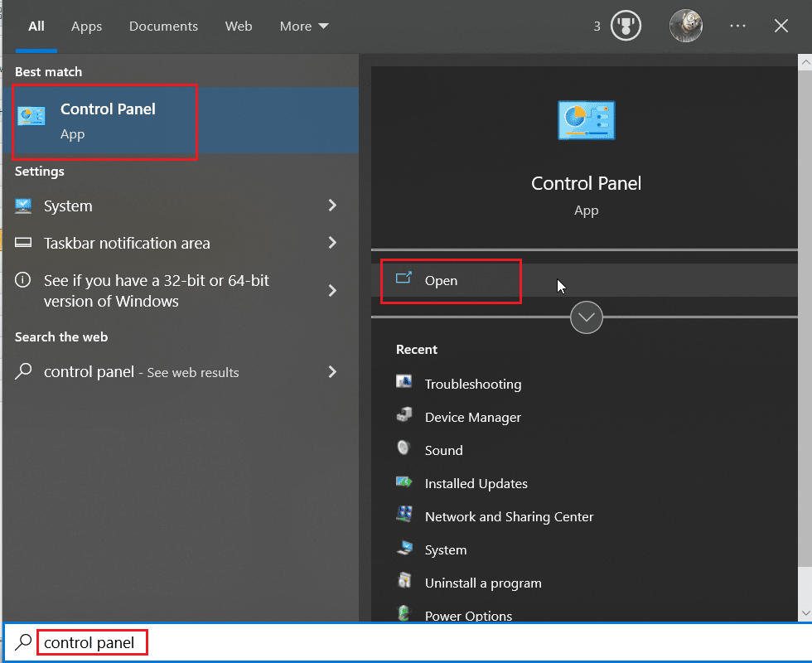Click the Open button for Control Panel
This screenshot has width=812, height=663.
pyautogui.click(x=451, y=281)
